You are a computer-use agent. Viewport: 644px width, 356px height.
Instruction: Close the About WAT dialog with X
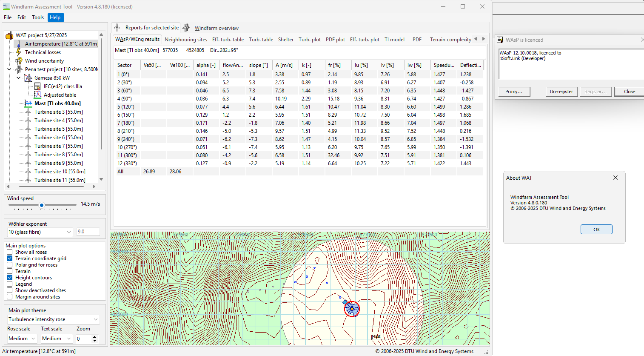tap(616, 178)
